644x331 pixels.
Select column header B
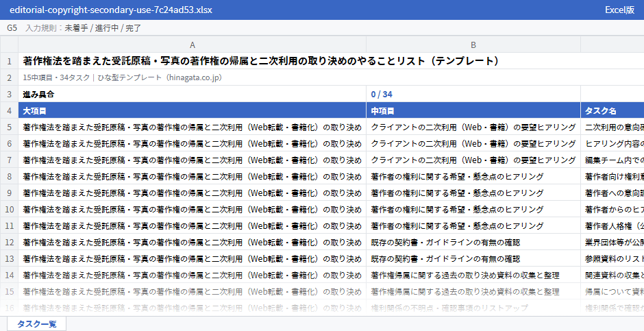point(473,45)
